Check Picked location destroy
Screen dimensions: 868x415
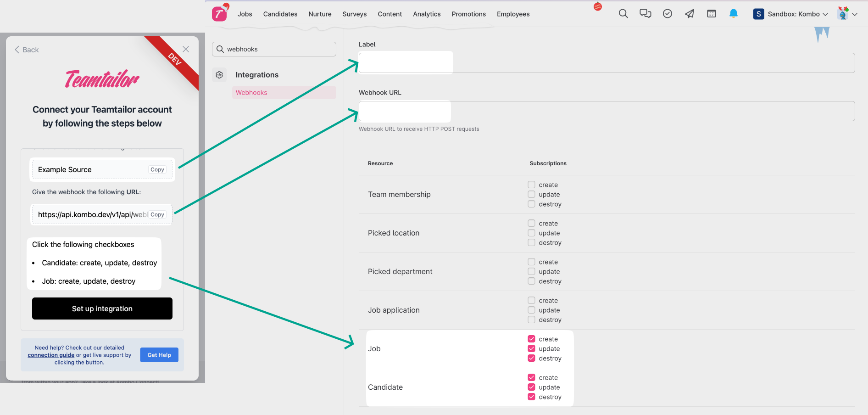[531, 242]
